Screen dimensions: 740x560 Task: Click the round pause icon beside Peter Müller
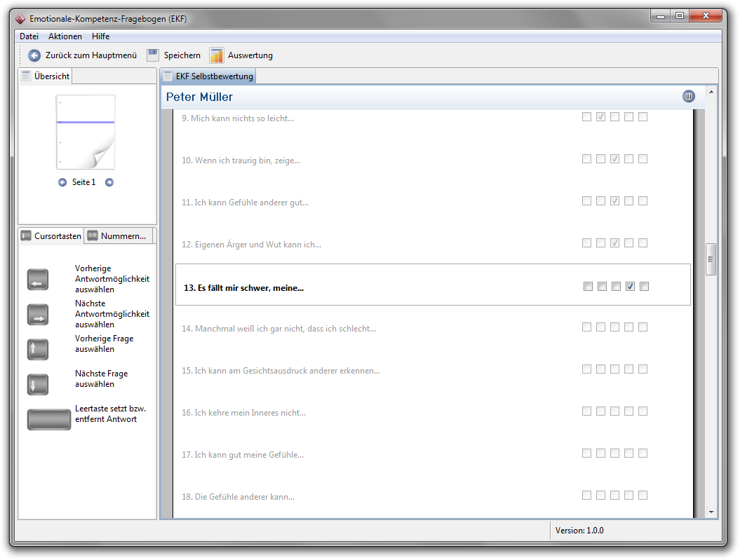point(689,97)
